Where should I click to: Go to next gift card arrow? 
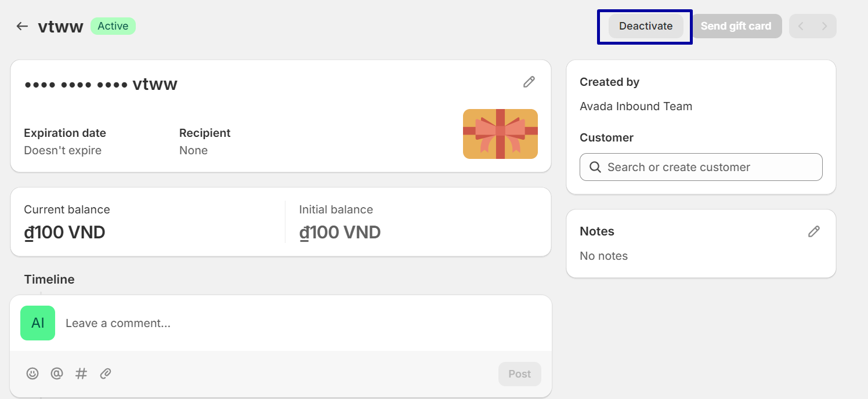[x=824, y=26]
